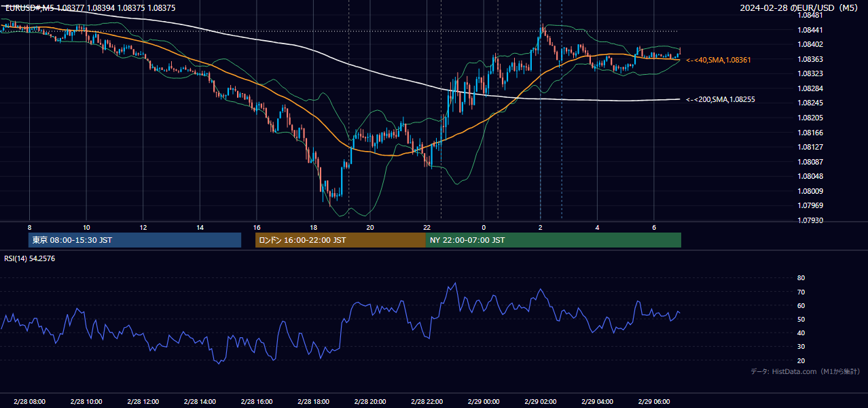
Task: Click the bottom time label 2/28 14:00
Action: point(200,402)
